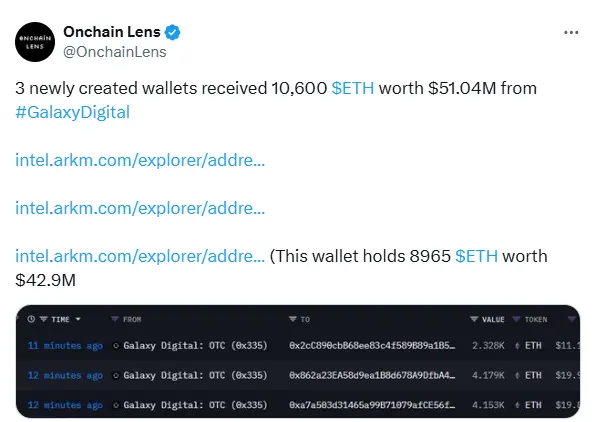Image resolution: width=596 pixels, height=422 pixels.
Task: Click the filter icon next to VALUE
Action: (474, 319)
